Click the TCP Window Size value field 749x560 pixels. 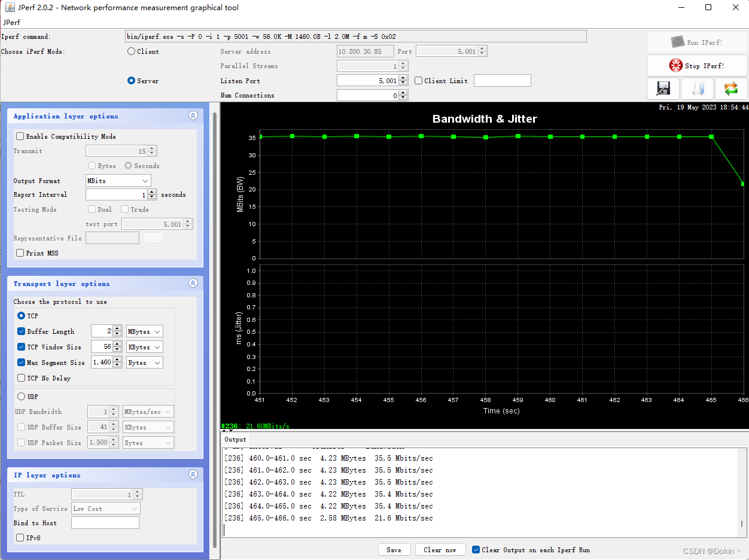click(x=102, y=347)
